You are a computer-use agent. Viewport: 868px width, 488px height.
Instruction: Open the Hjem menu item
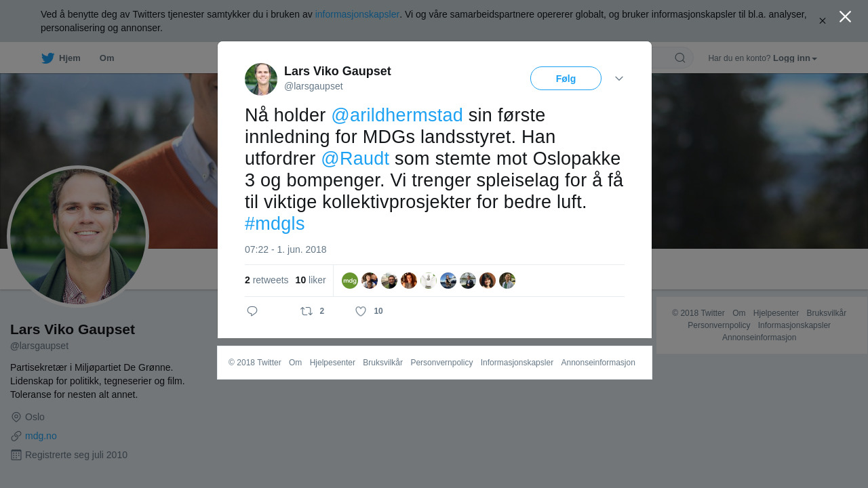[x=70, y=58]
